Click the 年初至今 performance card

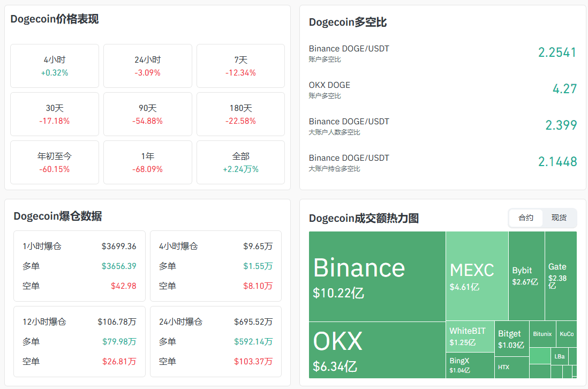pyautogui.click(x=55, y=162)
